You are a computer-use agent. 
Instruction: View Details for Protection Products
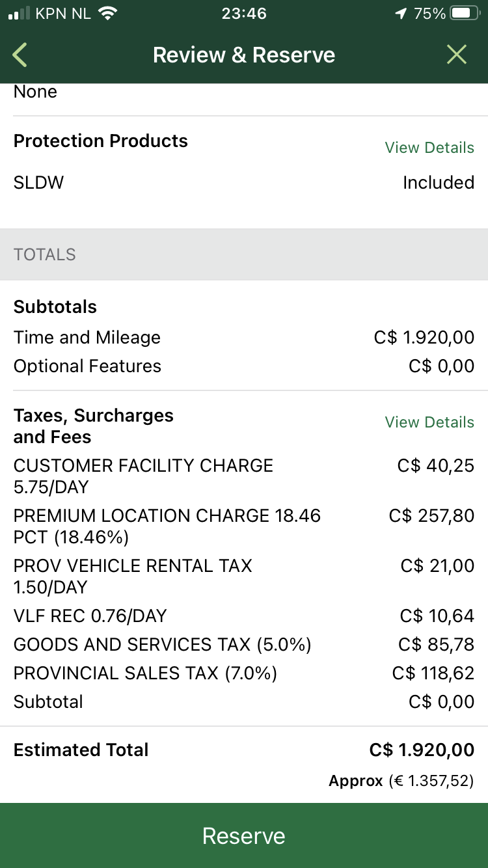click(429, 148)
